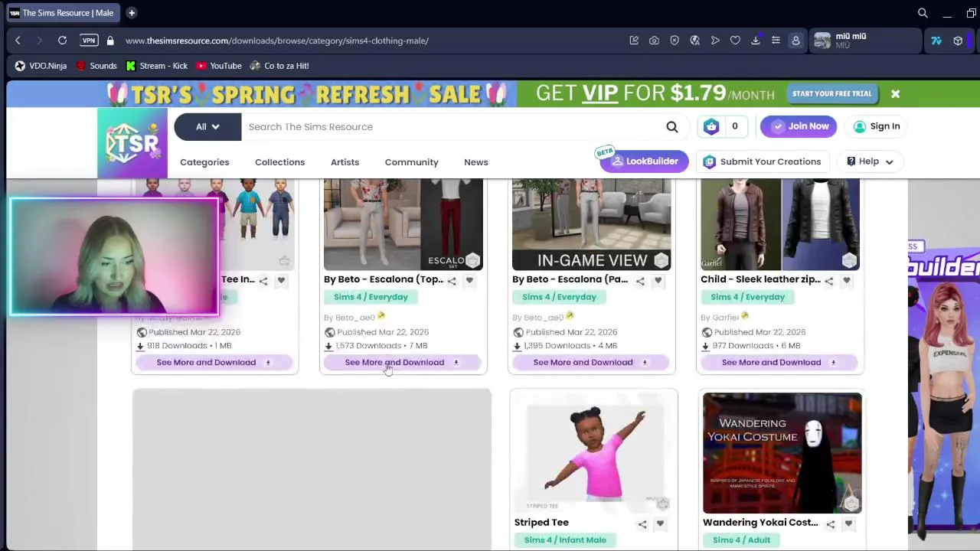The image size is (980, 551).
Task: Open Categories menu
Action: click(x=204, y=162)
